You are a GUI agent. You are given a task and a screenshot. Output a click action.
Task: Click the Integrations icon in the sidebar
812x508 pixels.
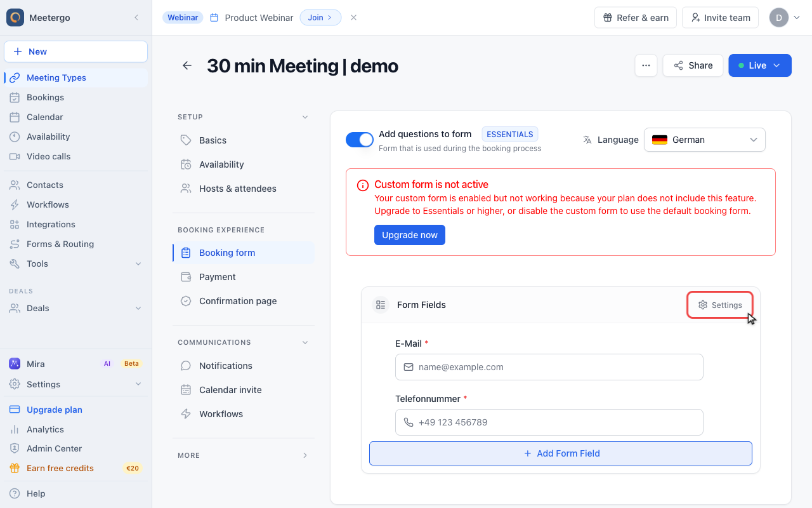pos(15,224)
